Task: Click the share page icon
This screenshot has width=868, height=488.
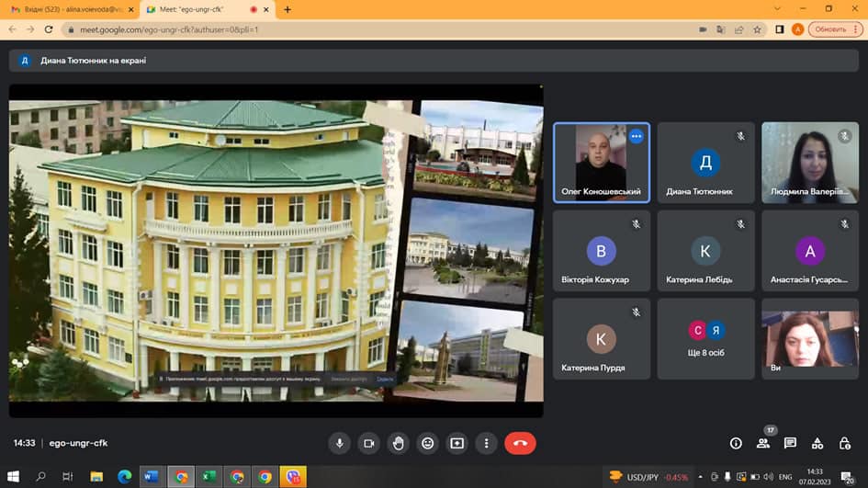Action: click(x=739, y=29)
